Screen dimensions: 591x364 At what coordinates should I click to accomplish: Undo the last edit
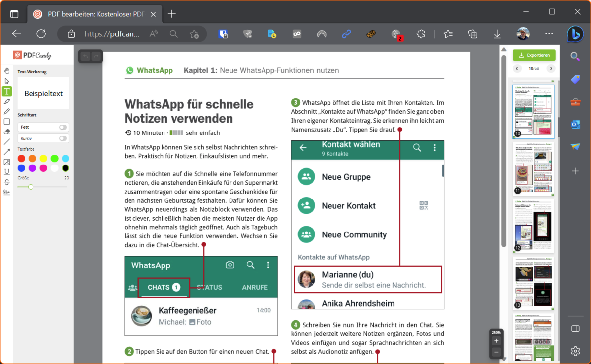[85, 56]
